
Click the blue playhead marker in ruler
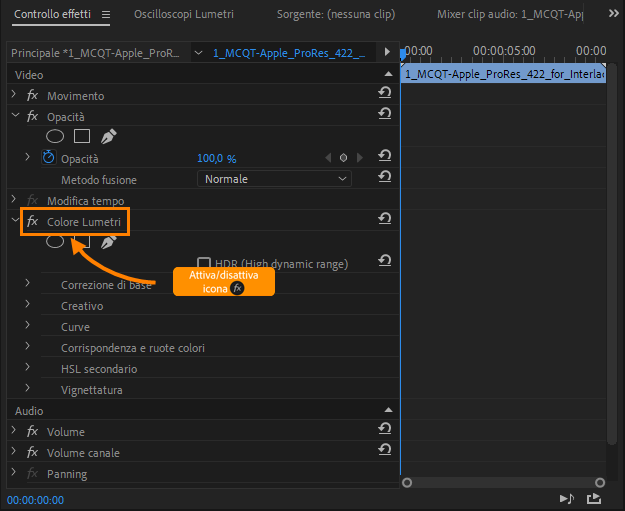tap(403, 54)
